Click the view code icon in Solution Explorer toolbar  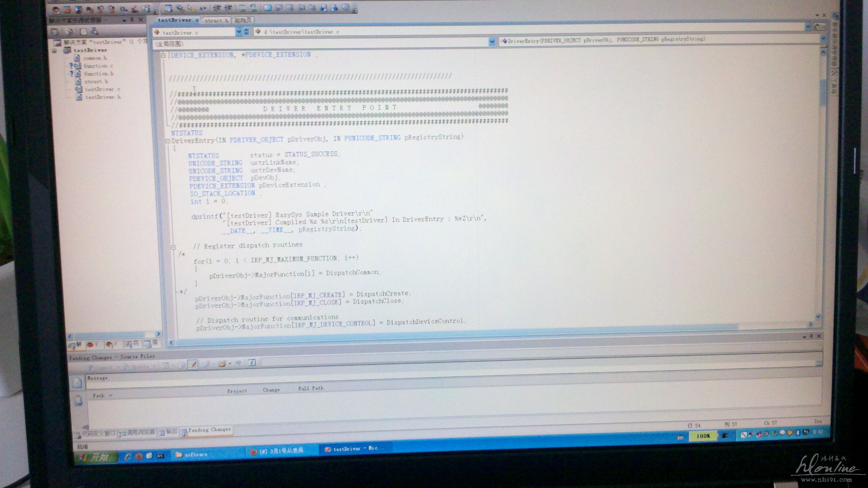[83, 32]
